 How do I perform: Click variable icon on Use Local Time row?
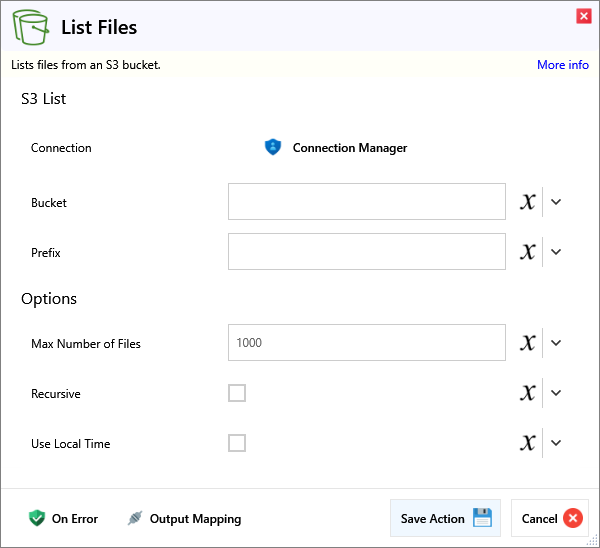click(528, 443)
